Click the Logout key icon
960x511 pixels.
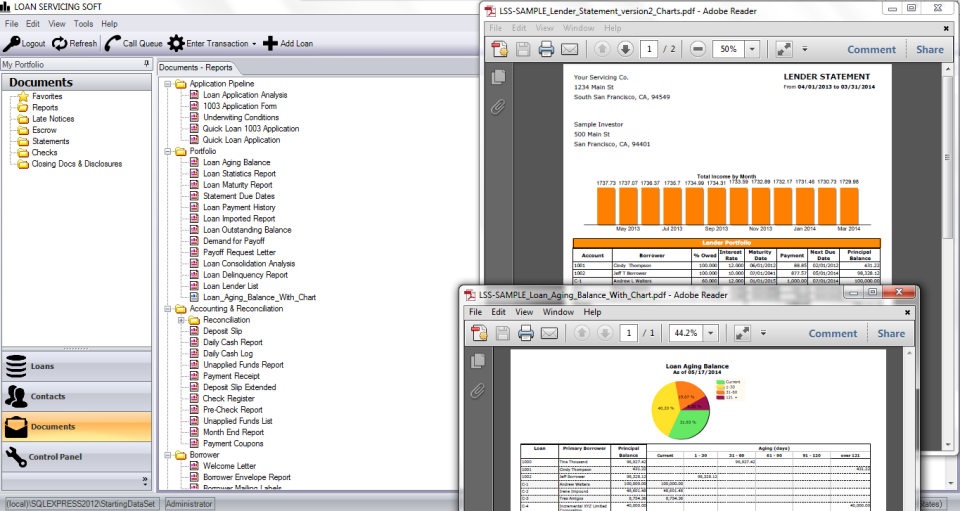(x=11, y=43)
